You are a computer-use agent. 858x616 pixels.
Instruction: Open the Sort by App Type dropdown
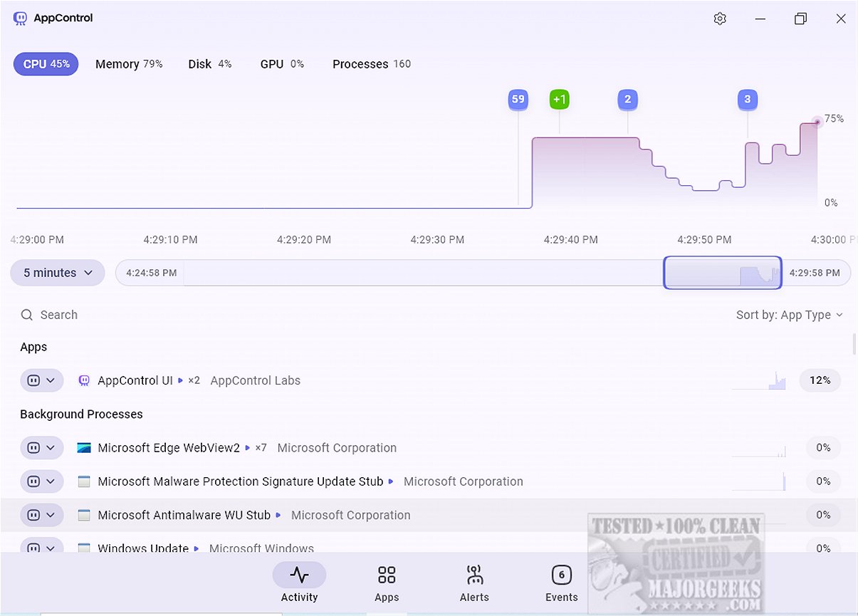coord(789,315)
